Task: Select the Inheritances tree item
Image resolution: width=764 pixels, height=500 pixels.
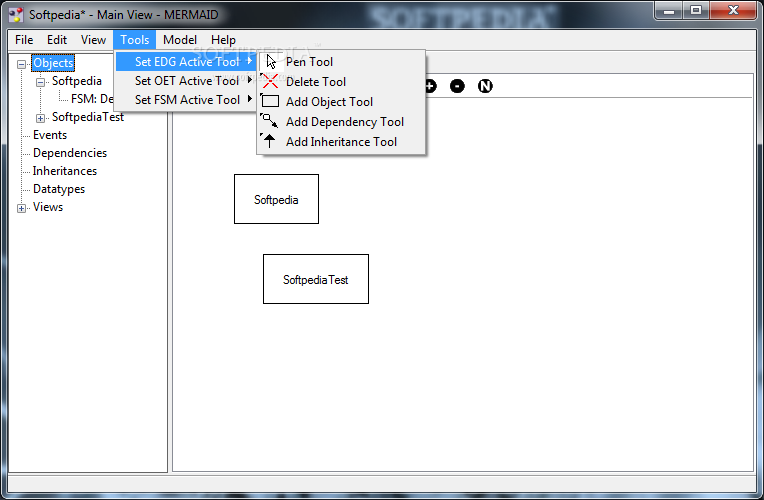Action: click(x=64, y=171)
